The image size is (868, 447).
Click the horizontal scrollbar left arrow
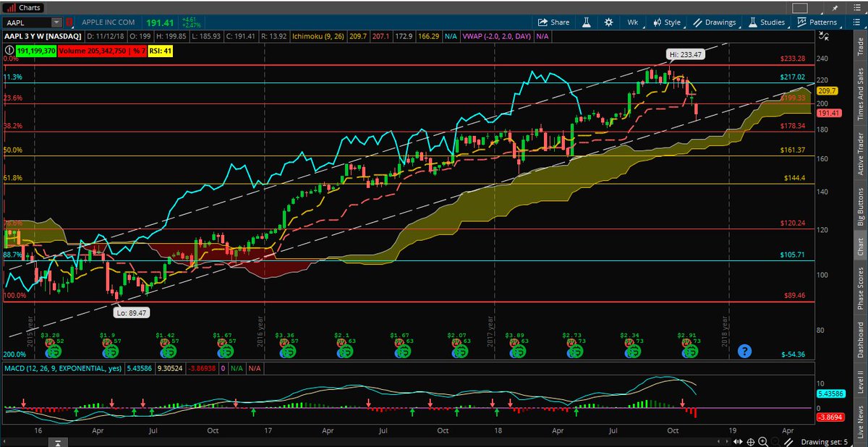pos(4,442)
